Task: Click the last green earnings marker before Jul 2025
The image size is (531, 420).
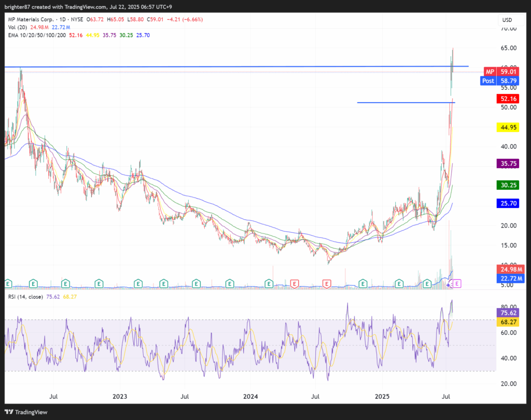Action: coord(427,284)
